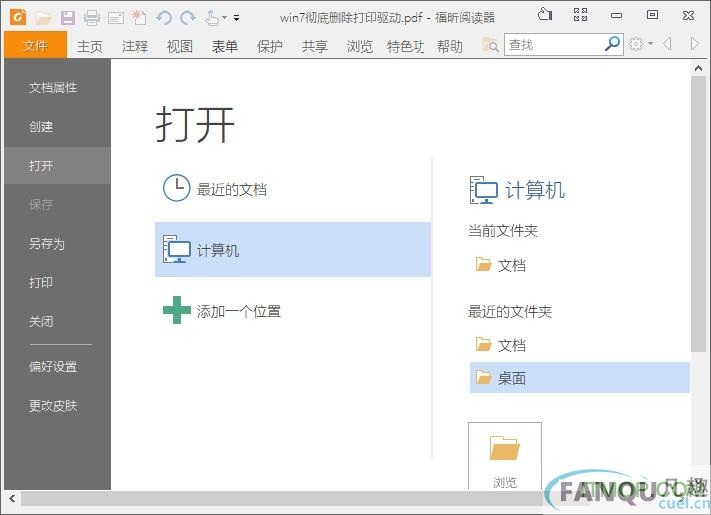Click the folder search icon
Screen dimensions: 711x515
[x=490, y=45]
